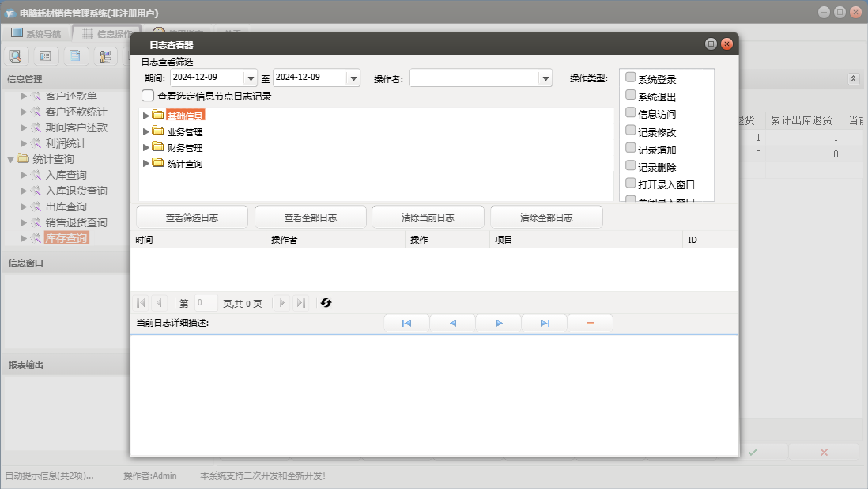Click the 基础信息 folder icon
The height and width of the screenshot is (489, 868).
click(158, 116)
